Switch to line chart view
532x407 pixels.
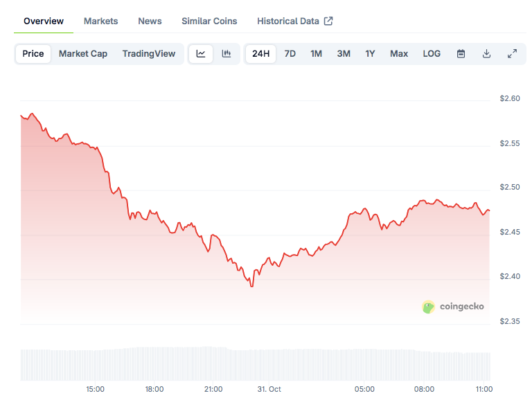click(x=201, y=54)
